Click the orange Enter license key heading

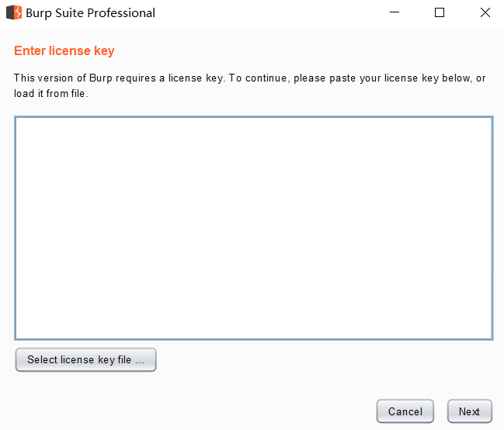[x=64, y=51]
